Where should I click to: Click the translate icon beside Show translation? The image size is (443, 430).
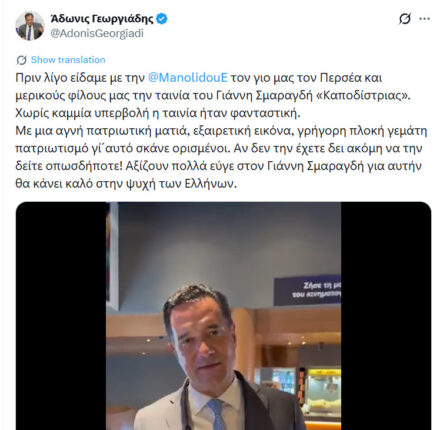22,60
